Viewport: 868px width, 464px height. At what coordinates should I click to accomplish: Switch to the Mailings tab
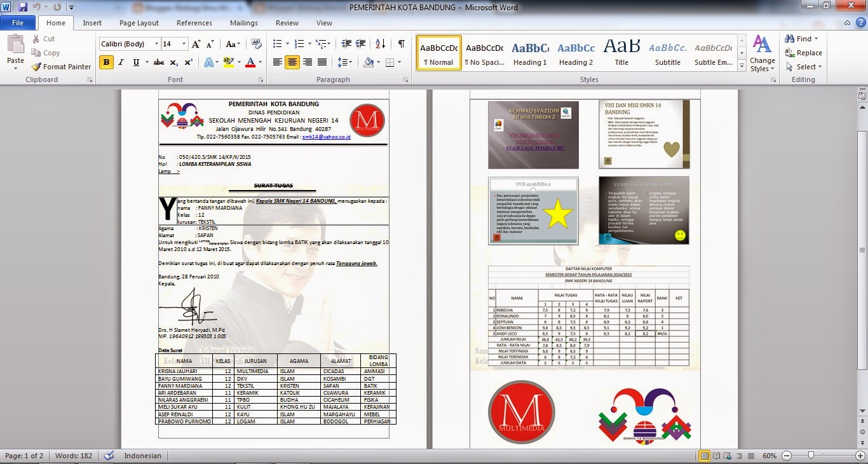coord(244,23)
